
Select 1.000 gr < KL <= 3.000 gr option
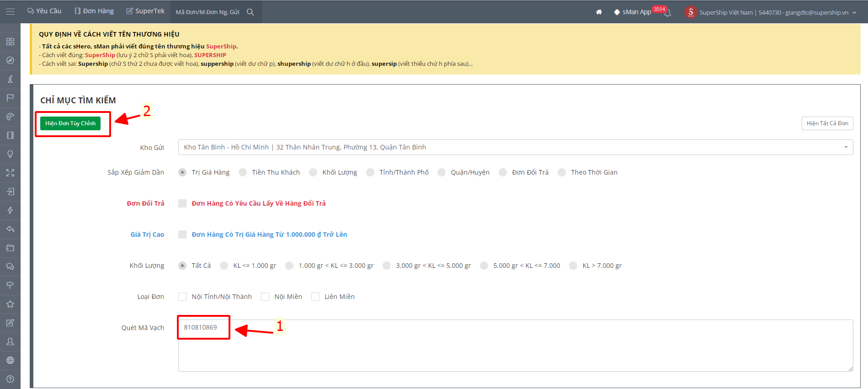coord(289,266)
